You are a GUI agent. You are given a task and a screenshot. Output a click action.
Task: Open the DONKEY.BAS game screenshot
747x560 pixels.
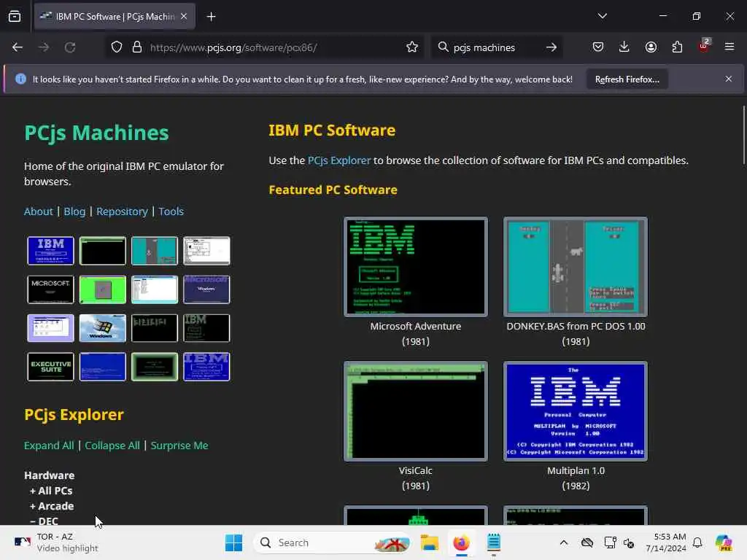[x=576, y=267]
